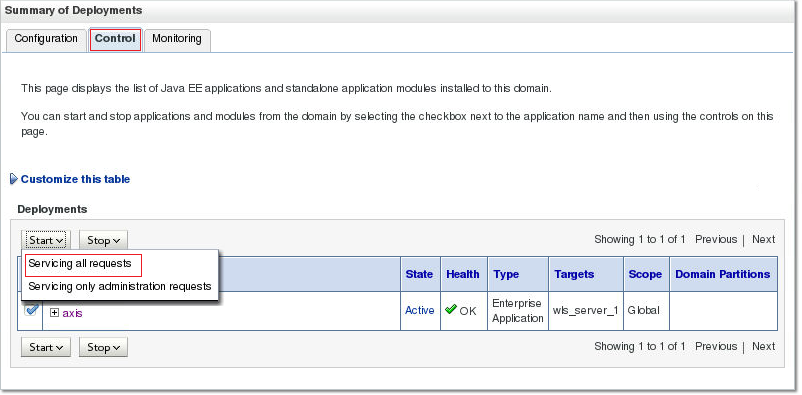Choose Servicing all requests menu option
802x395 pixels.
[x=80, y=264]
